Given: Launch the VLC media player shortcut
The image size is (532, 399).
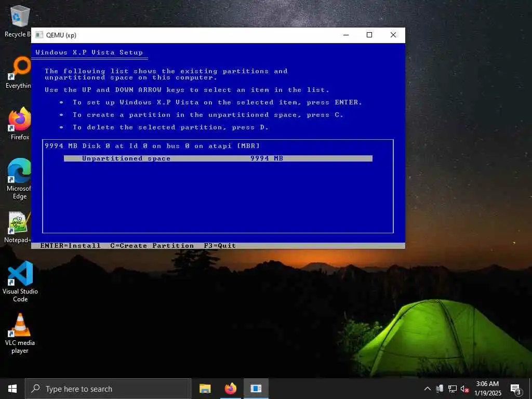Looking at the screenshot, I should [x=20, y=334].
